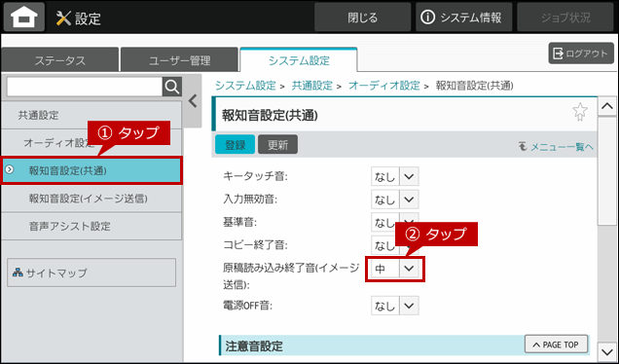The height and width of the screenshot is (364, 619).
Task: Go to the Home screen icon
Action: coord(24,17)
